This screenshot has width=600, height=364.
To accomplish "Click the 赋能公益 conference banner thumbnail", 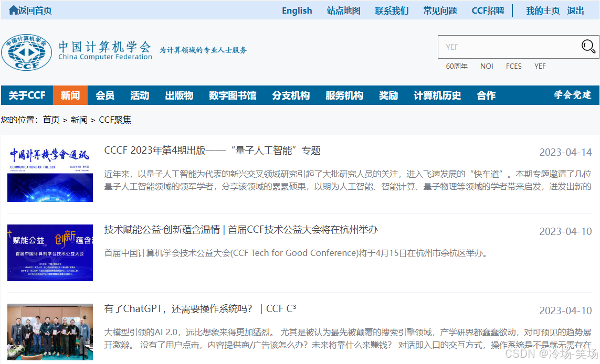I will click(x=50, y=253).
